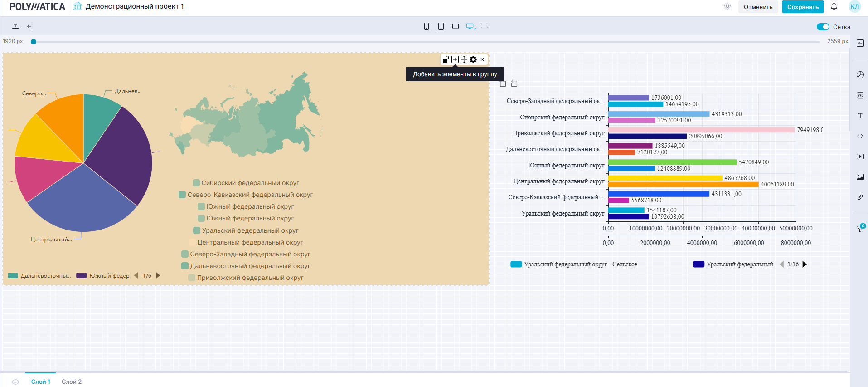868x387 pixels.
Task: Click the notifications bell icon
Action: click(x=834, y=7)
